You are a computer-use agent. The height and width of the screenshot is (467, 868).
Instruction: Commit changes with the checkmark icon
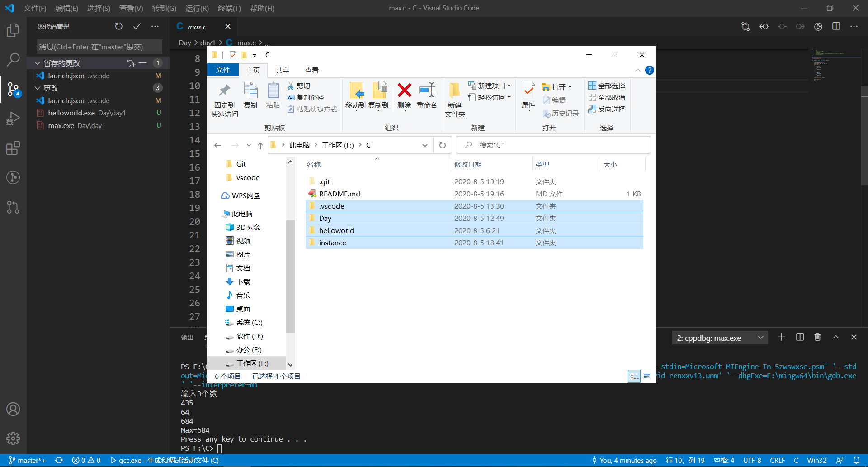137,27
